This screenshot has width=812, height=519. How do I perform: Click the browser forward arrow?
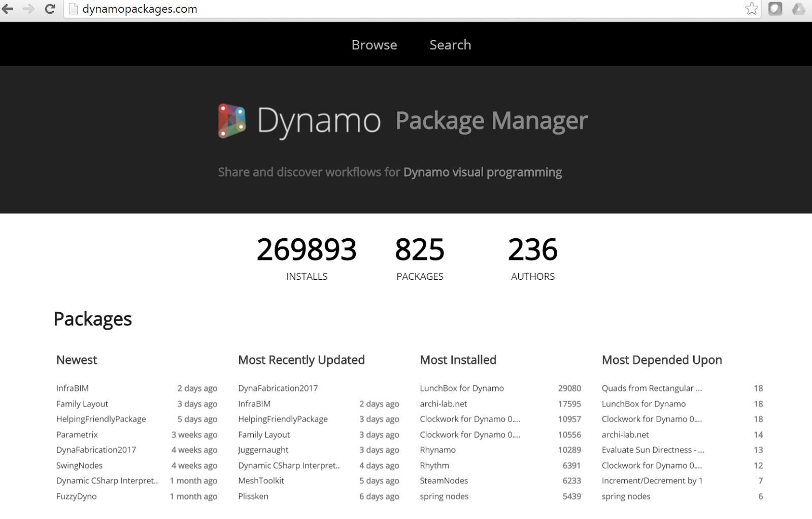pos(28,9)
